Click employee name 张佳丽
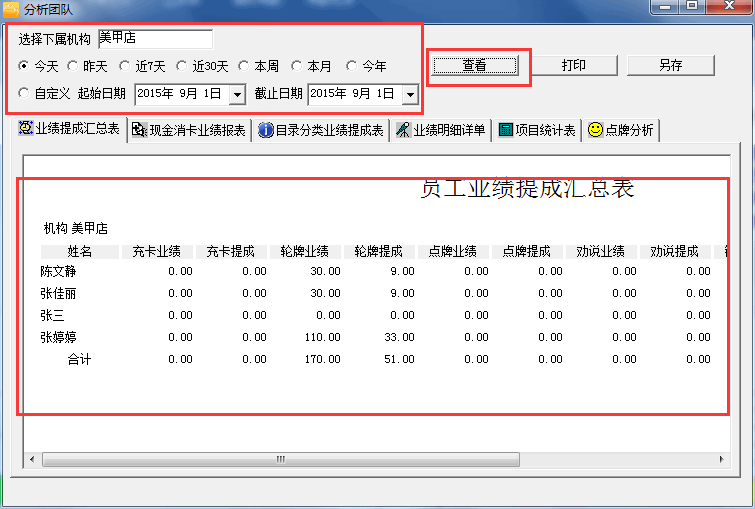755x509 pixels. (x=58, y=293)
